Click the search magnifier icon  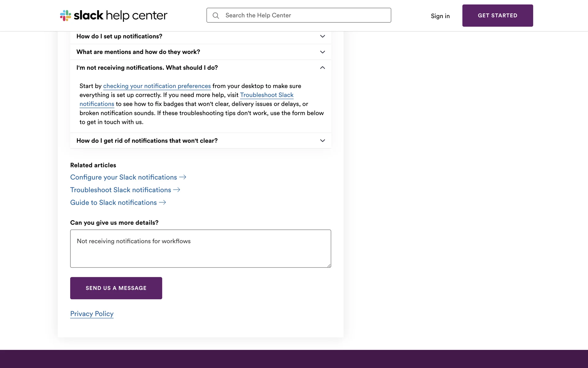click(x=216, y=16)
